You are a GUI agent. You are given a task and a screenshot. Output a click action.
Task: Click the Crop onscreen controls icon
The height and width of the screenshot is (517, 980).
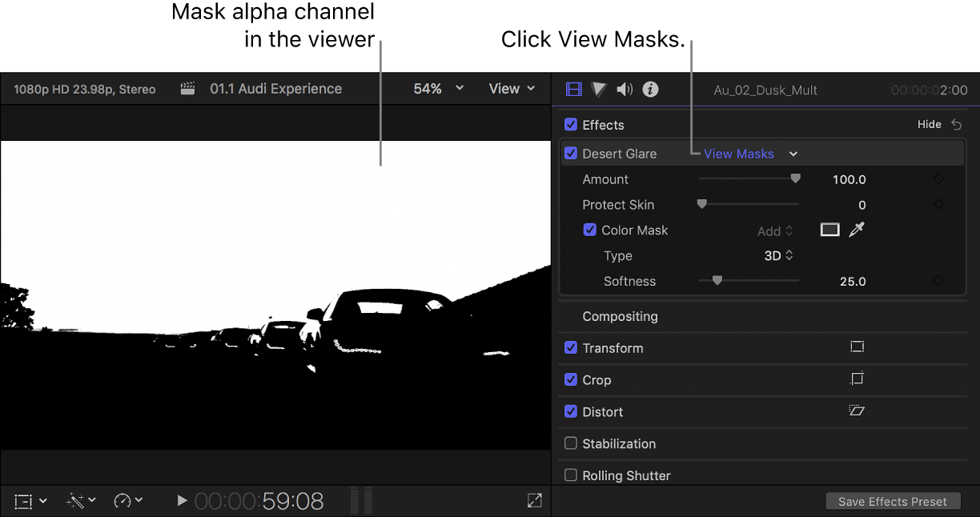point(857,379)
